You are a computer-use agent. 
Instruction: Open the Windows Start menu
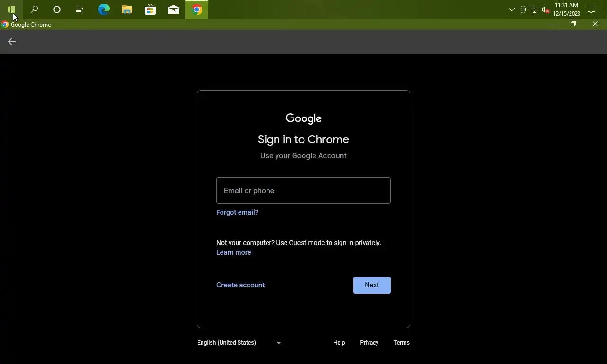[x=11, y=9]
